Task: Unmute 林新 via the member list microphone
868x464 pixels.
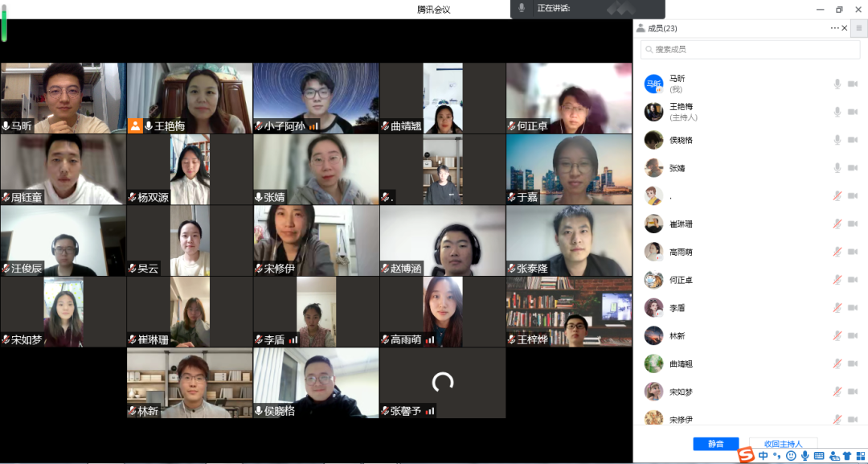Action: click(x=837, y=336)
